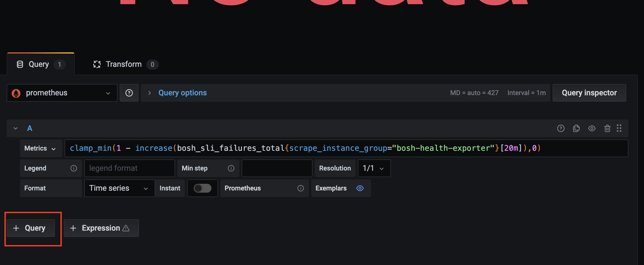Delete query A using trash icon
The height and width of the screenshot is (265, 644).
(x=607, y=128)
